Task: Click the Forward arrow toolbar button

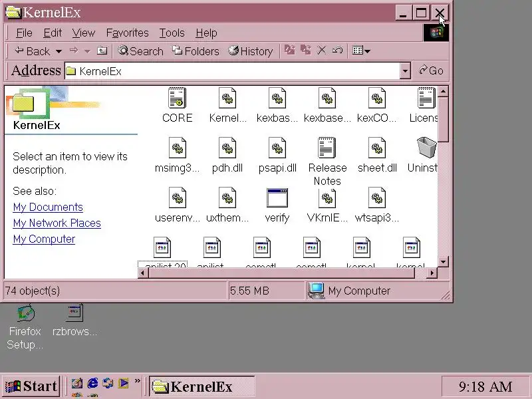Action: click(74, 51)
